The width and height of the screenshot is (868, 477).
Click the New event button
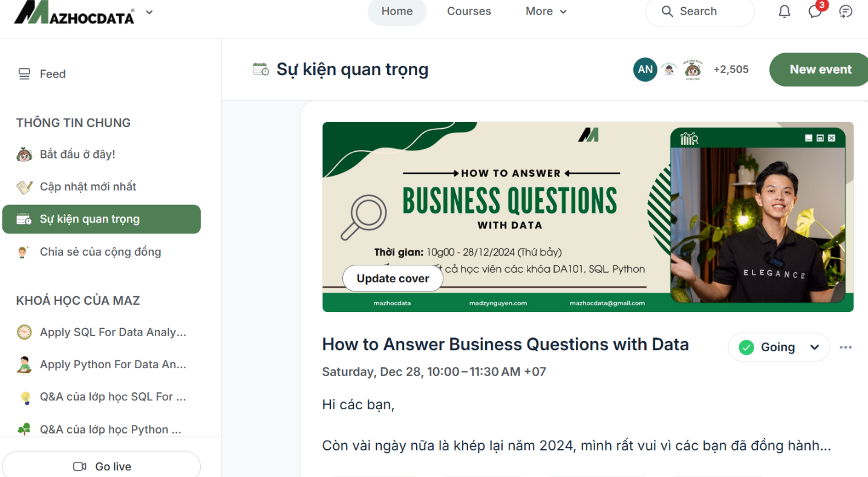coord(820,70)
